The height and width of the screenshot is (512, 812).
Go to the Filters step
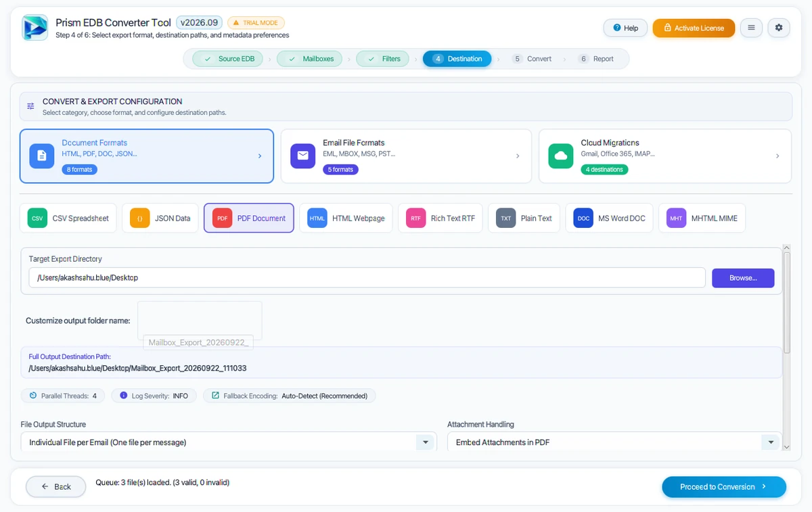pos(383,59)
